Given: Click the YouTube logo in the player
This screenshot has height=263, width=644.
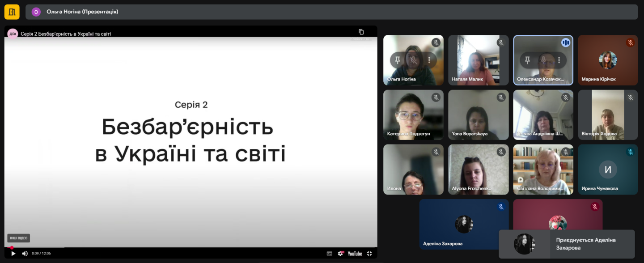Looking at the screenshot, I should 355,253.
